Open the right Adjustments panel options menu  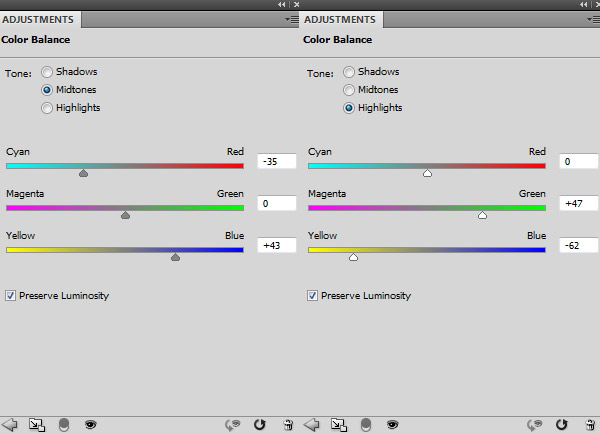pyautogui.click(x=592, y=19)
